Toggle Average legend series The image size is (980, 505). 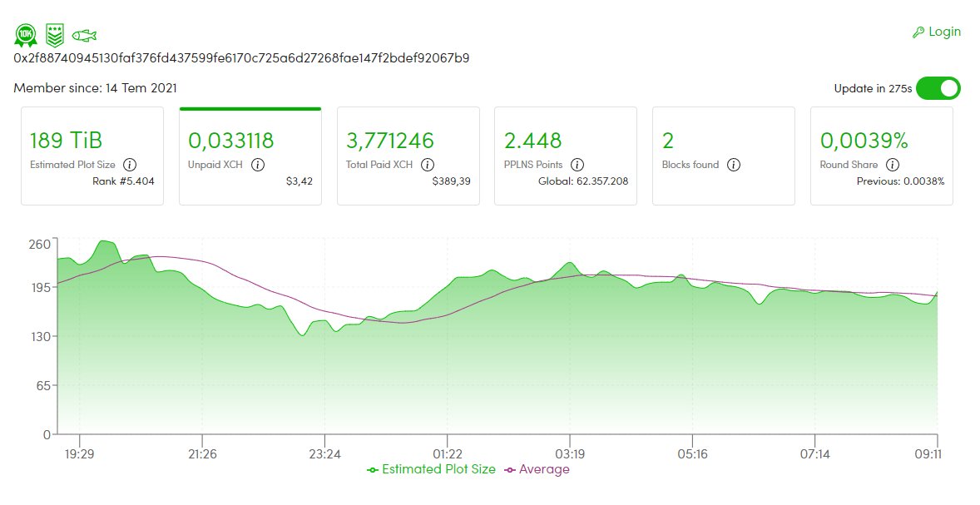click(537, 469)
